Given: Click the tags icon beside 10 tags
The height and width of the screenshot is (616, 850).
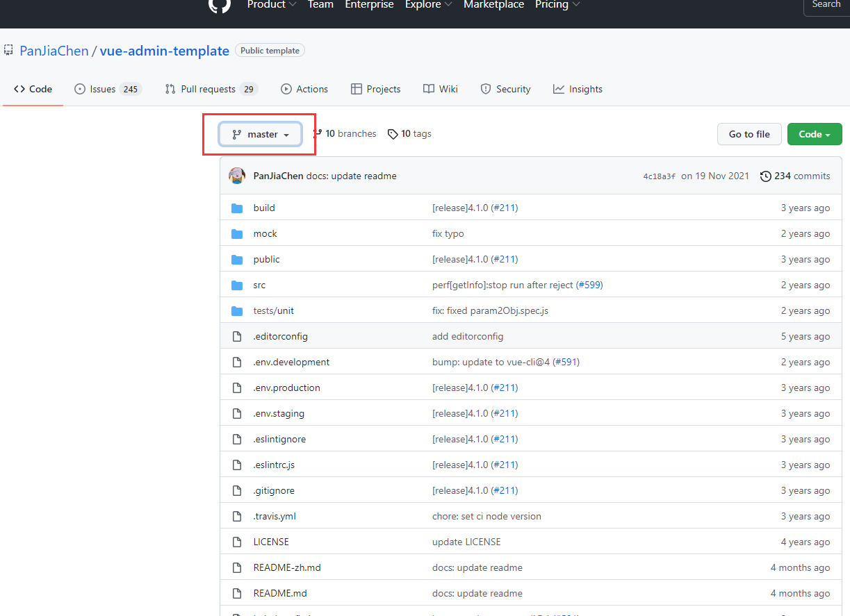Looking at the screenshot, I should 393,133.
